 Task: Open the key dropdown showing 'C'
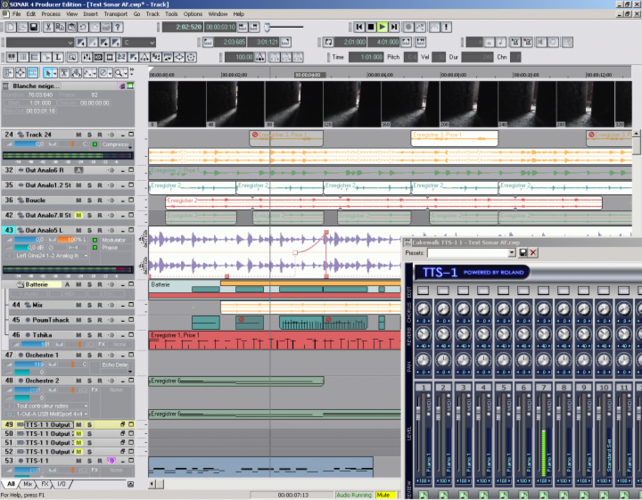152,42
